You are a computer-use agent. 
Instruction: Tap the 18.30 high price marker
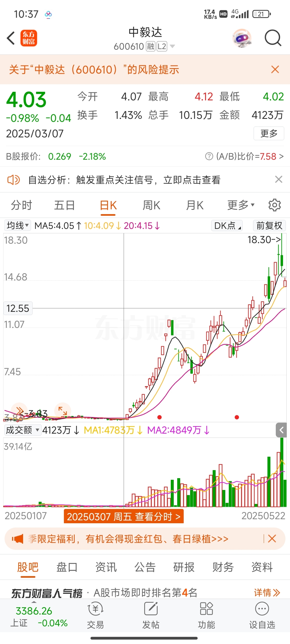click(x=264, y=240)
